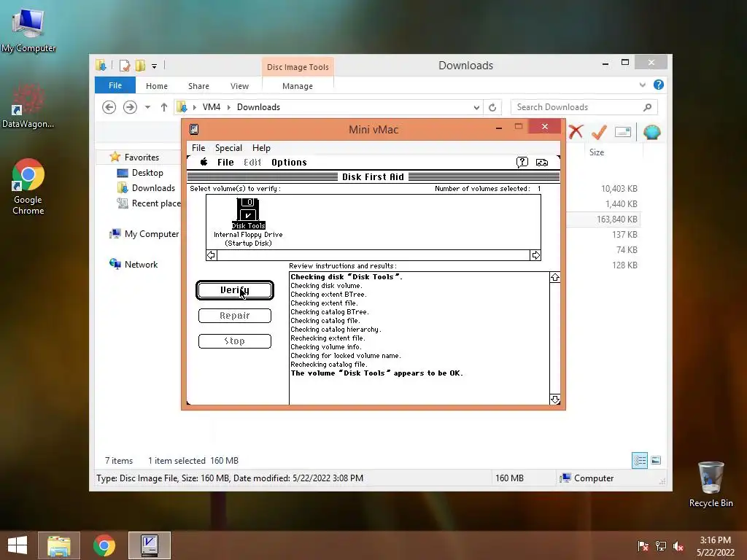The image size is (747, 560).
Task: Open the Windows Start button
Action: [x=18, y=545]
